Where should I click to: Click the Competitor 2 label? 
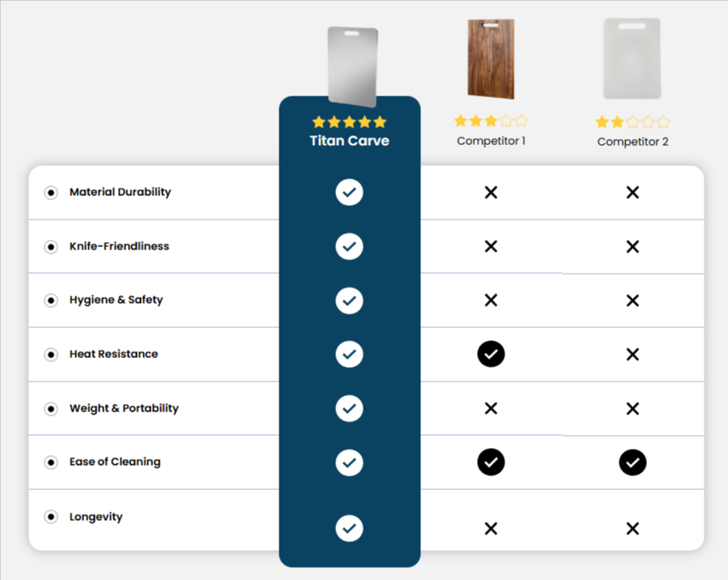632,142
